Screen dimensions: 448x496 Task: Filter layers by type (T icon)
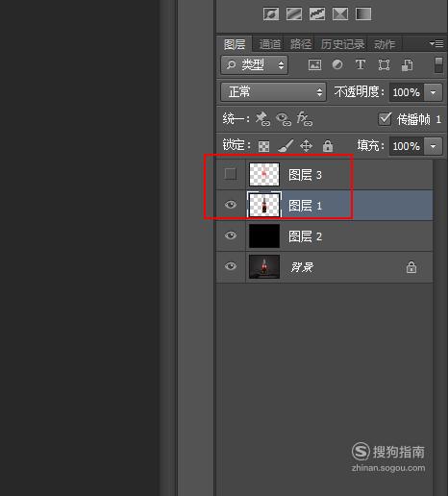[361, 64]
